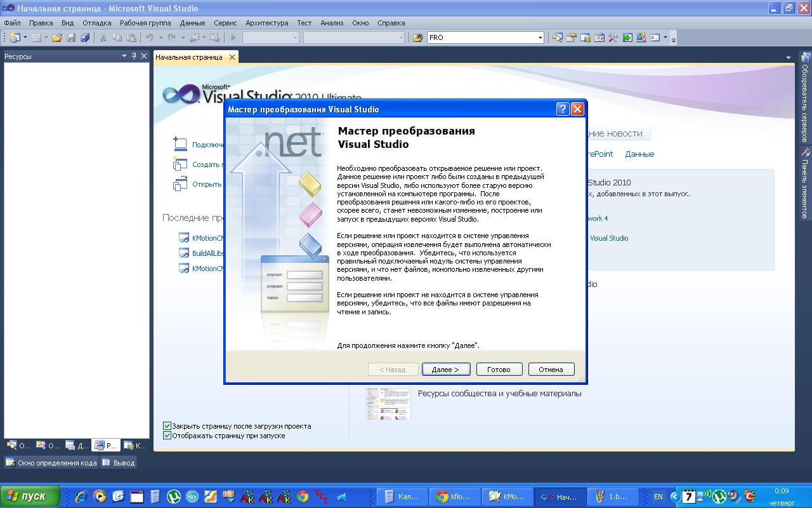Click the New Project toolbar icon
This screenshot has height=508, width=812.
15,38
